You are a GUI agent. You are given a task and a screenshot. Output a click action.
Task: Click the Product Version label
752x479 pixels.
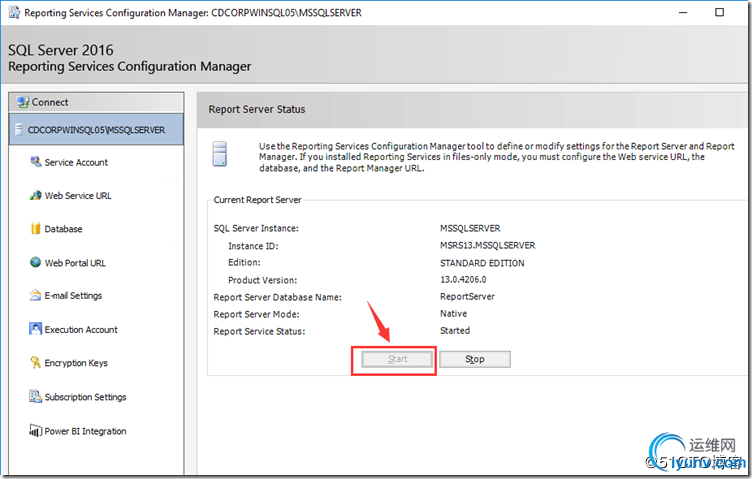tap(262, 280)
